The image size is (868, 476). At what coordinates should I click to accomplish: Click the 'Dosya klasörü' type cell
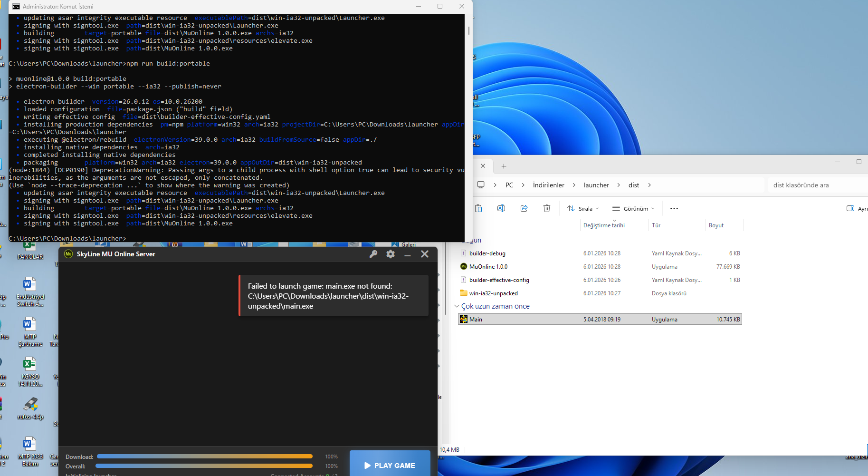669,293
